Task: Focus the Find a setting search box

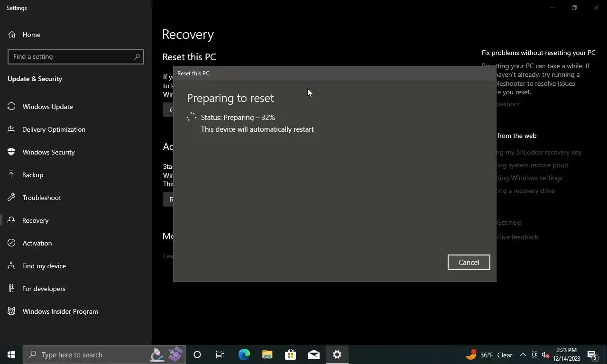Action: click(x=76, y=56)
